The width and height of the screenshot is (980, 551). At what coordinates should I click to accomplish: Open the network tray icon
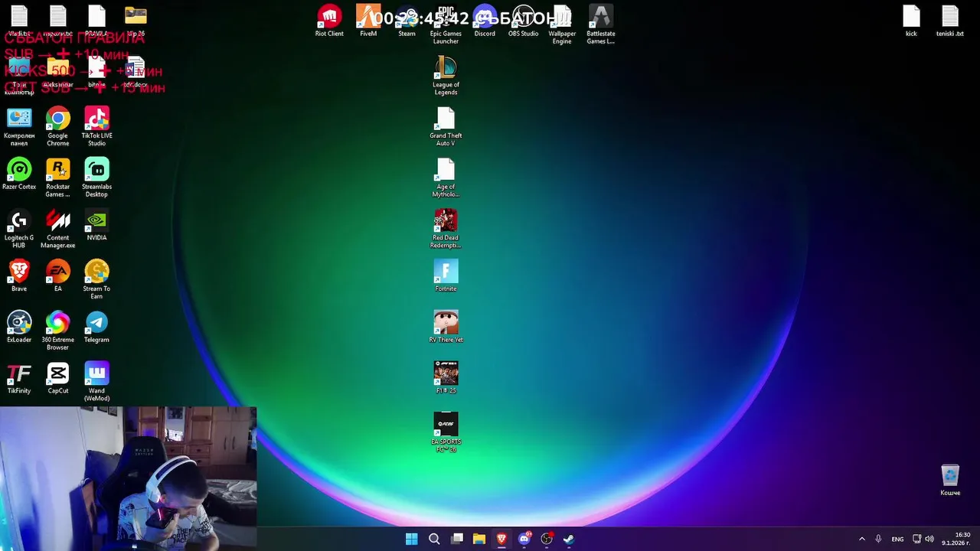(x=917, y=539)
